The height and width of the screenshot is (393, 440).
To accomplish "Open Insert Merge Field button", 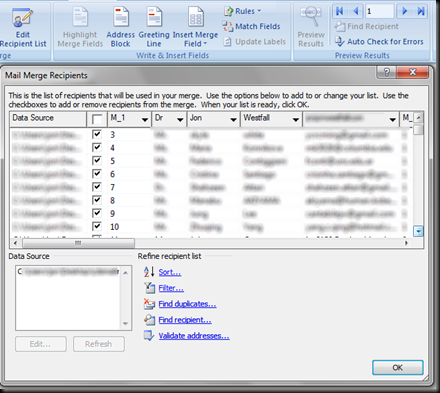I will click(195, 28).
